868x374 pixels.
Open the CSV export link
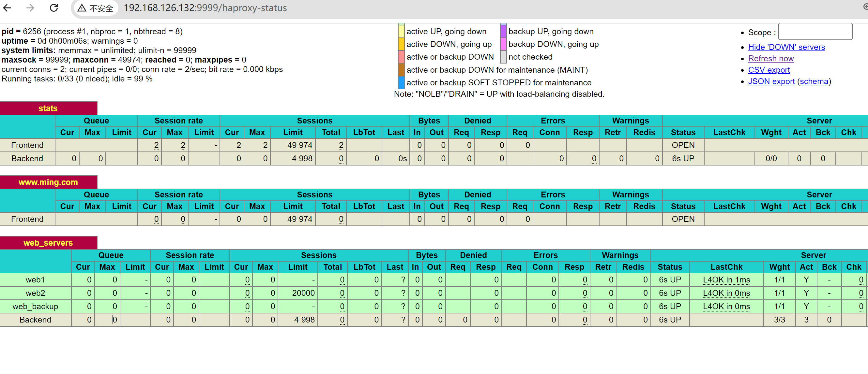769,70
